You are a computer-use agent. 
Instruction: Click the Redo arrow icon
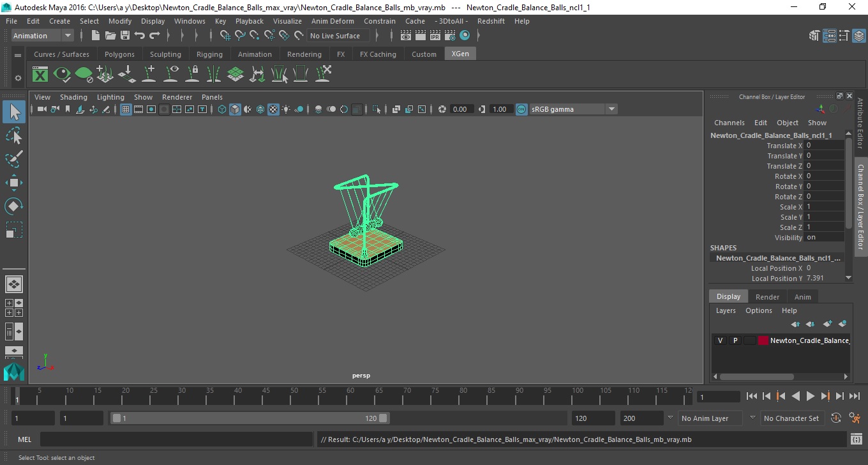[x=154, y=36]
